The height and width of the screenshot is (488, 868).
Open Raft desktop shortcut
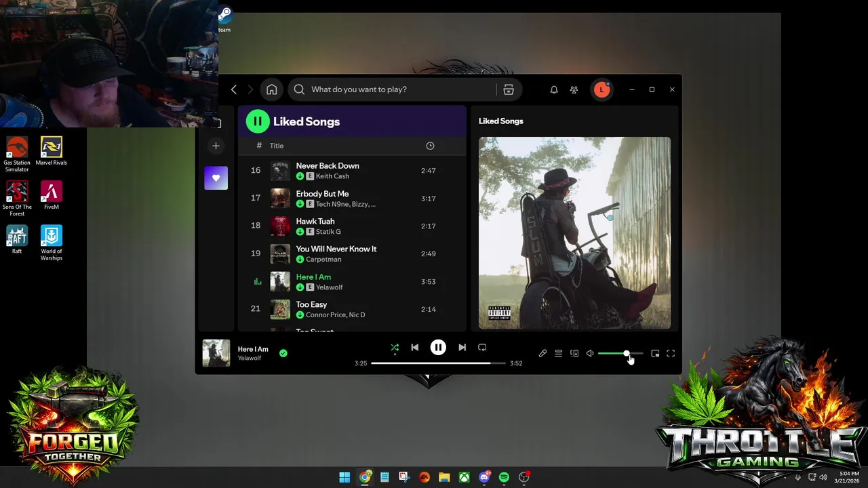(x=17, y=239)
